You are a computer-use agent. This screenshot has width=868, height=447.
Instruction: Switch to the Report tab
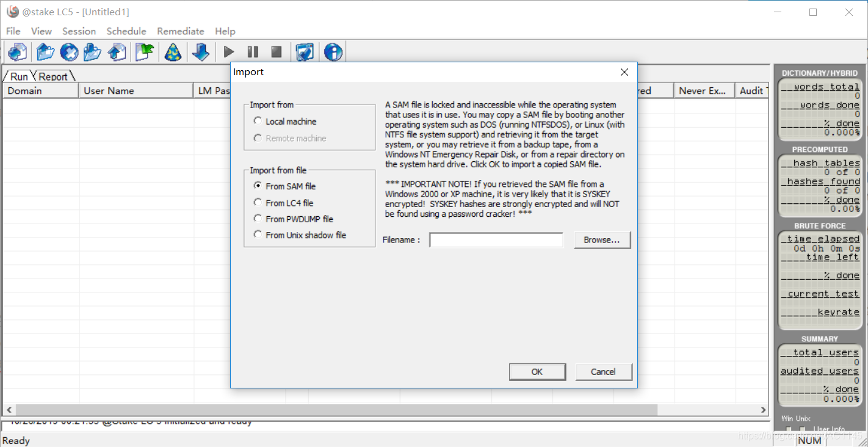(53, 76)
